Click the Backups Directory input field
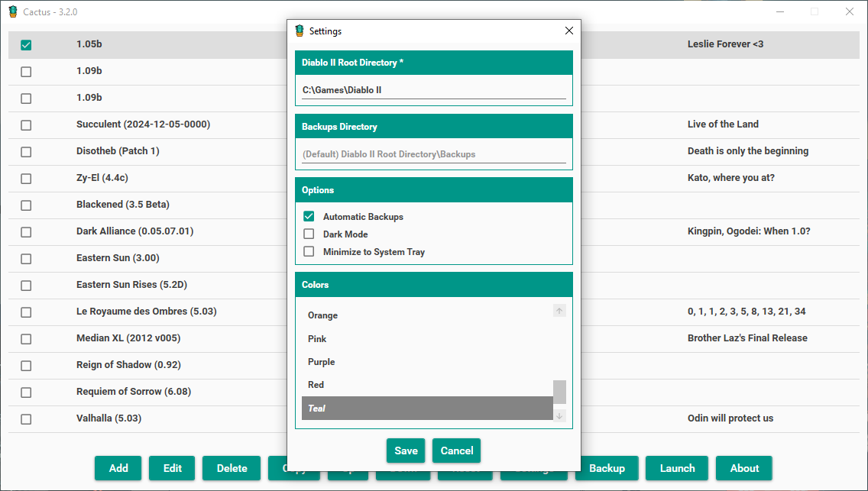Viewport: 868px width, 491px height. click(x=434, y=154)
